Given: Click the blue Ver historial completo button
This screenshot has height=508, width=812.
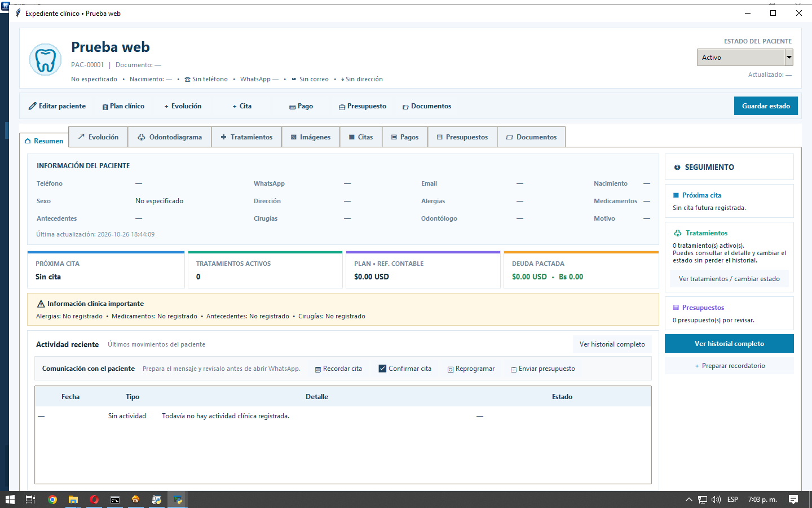Looking at the screenshot, I should click(729, 344).
